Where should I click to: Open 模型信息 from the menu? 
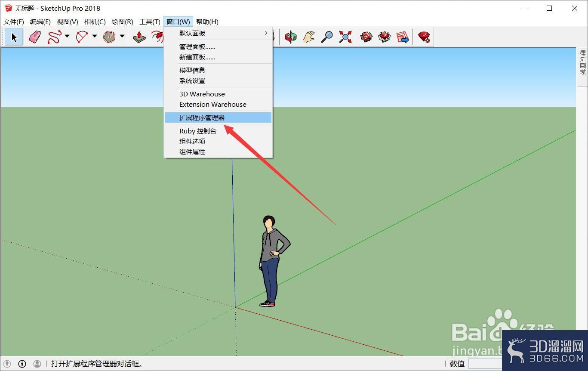click(218, 70)
